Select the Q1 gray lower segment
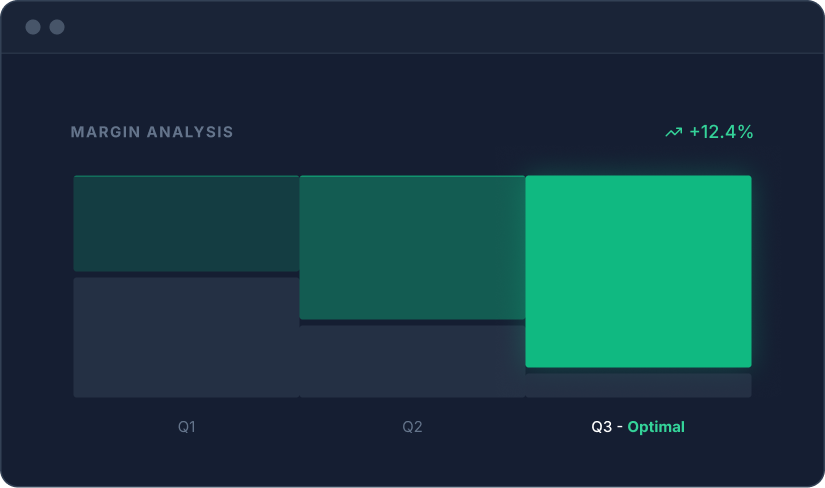 pos(186,337)
